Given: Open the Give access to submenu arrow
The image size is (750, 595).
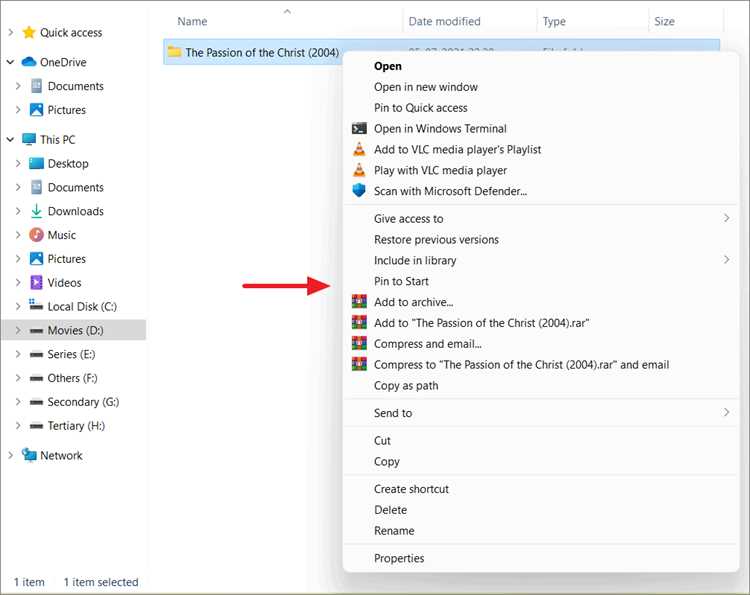Looking at the screenshot, I should tap(727, 218).
